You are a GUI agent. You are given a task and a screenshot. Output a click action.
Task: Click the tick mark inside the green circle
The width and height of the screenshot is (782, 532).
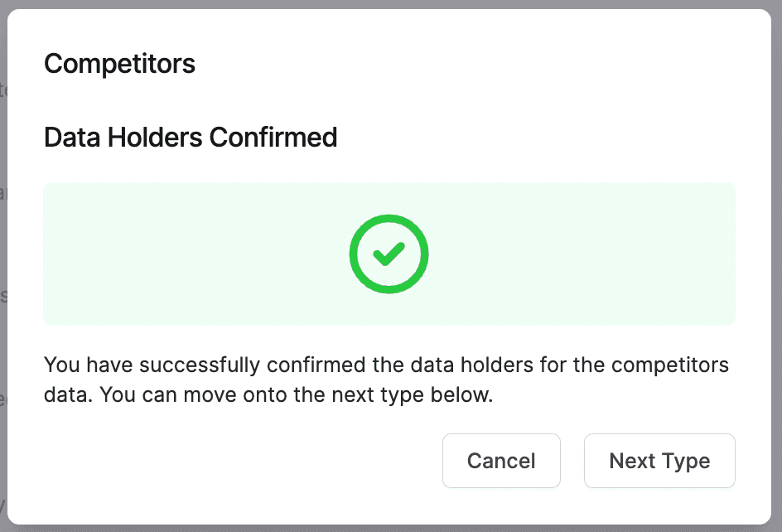point(389,254)
